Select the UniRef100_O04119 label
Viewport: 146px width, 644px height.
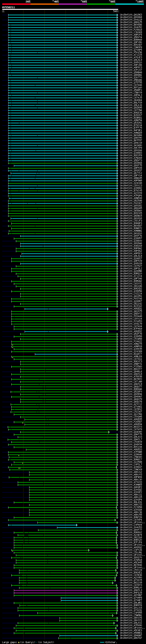131,20
